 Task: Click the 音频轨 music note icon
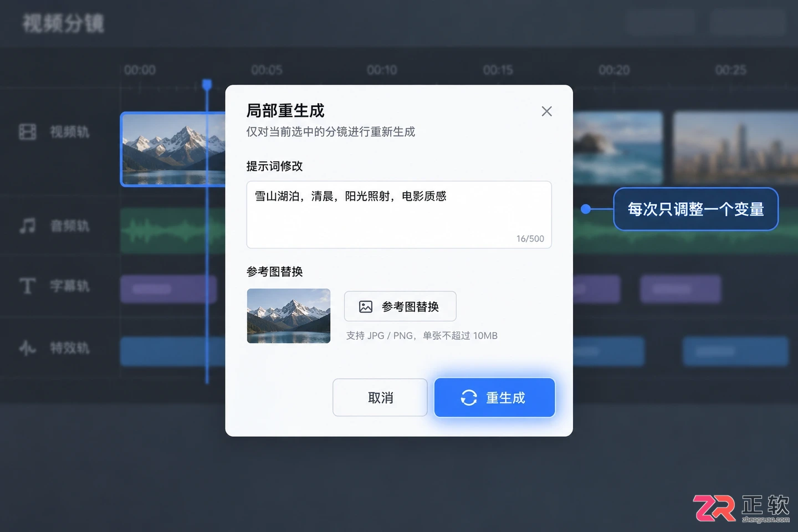(28, 226)
